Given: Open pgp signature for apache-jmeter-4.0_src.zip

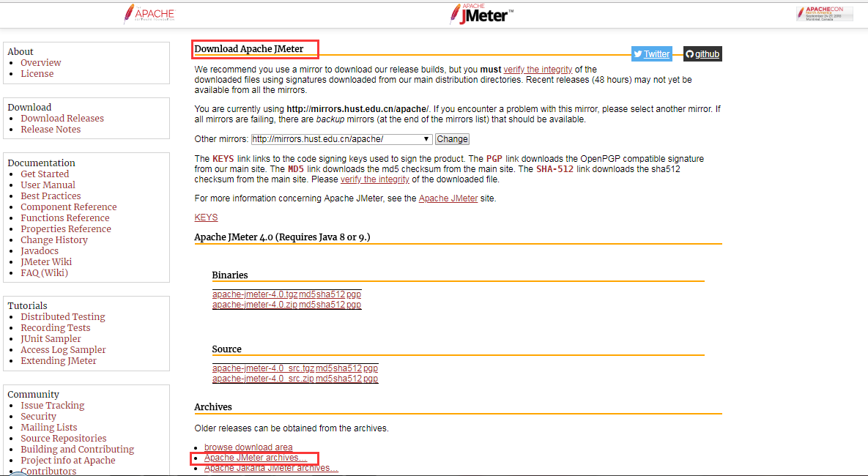Looking at the screenshot, I should (x=371, y=379).
